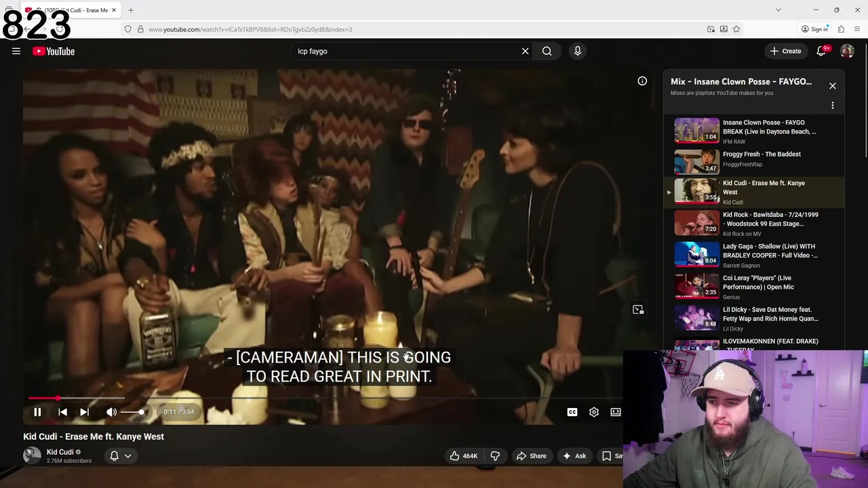Run search with the magnifier button
This screenshot has width=868, height=488.
coord(547,51)
